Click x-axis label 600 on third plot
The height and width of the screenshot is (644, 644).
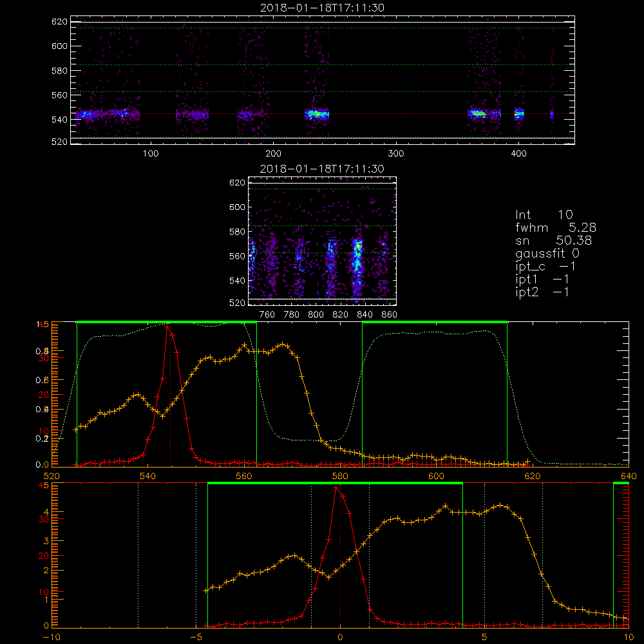click(x=436, y=477)
